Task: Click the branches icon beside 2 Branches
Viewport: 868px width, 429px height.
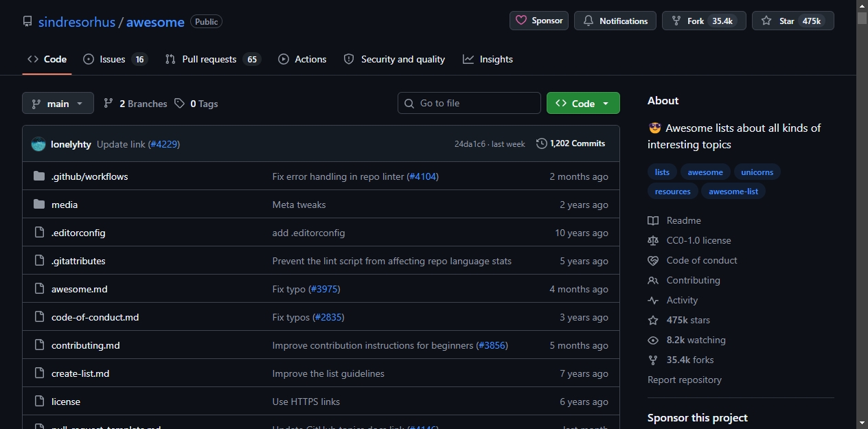Action: pyautogui.click(x=108, y=104)
